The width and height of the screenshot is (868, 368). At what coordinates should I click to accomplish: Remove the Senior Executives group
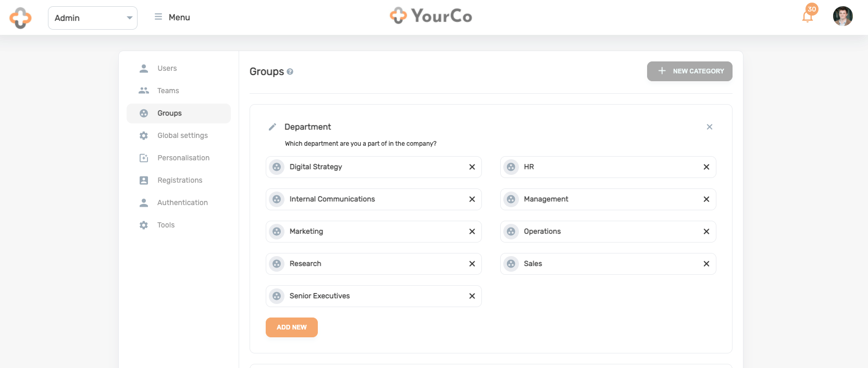pyautogui.click(x=472, y=296)
